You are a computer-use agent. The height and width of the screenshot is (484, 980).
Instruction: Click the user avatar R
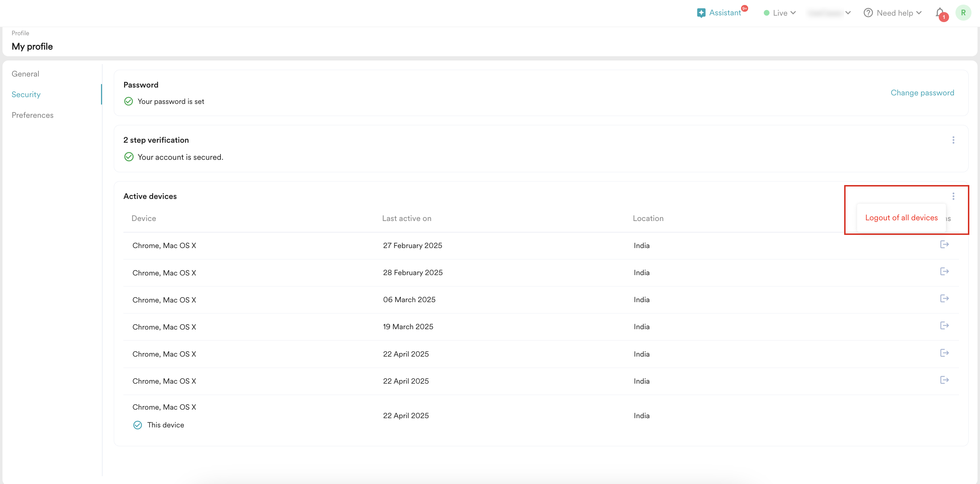[x=963, y=12]
